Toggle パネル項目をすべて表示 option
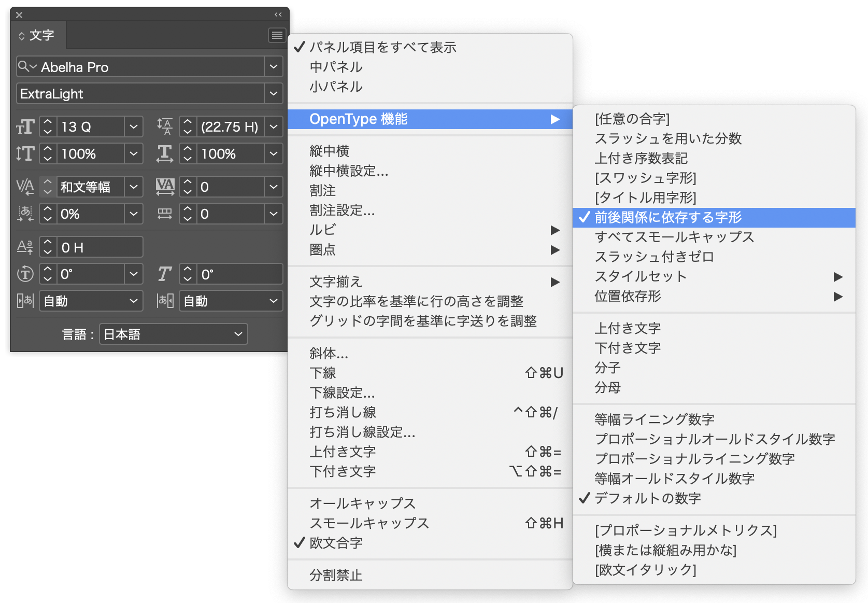Viewport: 868px width, 603px height. tap(382, 47)
